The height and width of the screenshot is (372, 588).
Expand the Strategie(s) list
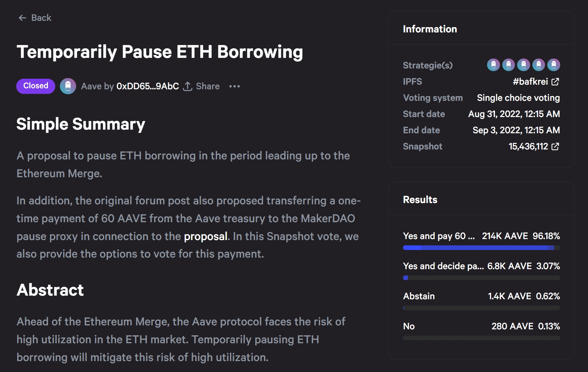(x=427, y=65)
